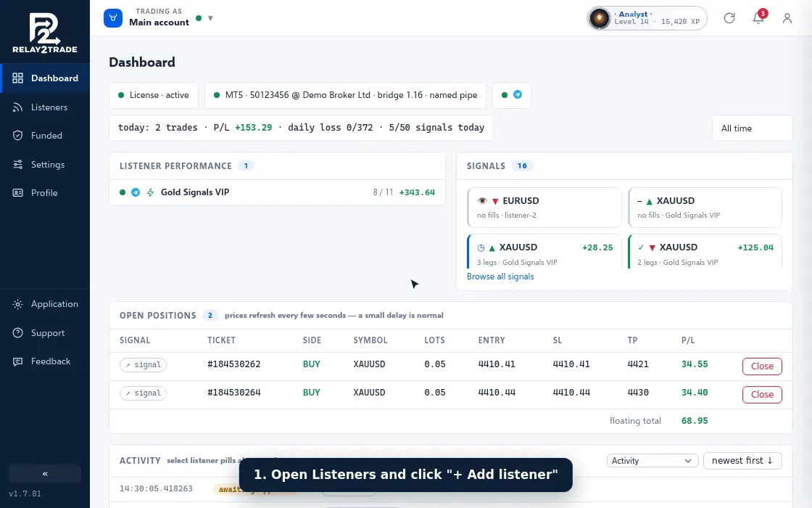Close position #184530264
812x508 pixels.
(762, 395)
